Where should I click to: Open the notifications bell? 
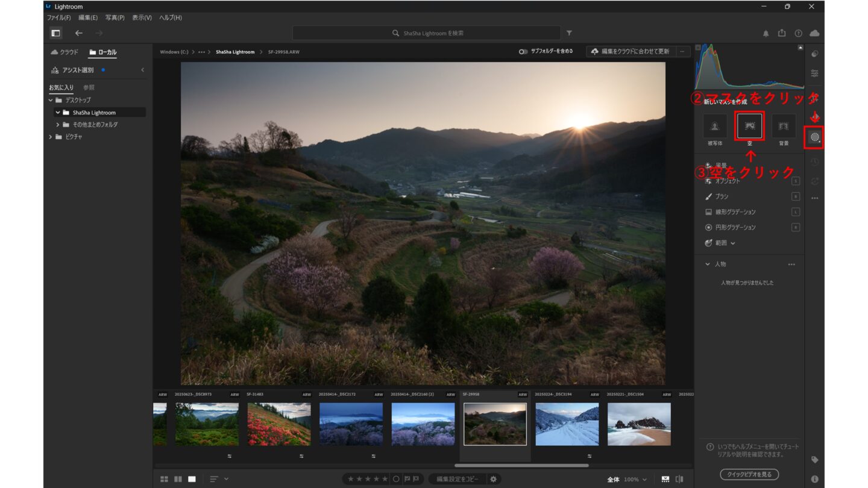click(766, 33)
